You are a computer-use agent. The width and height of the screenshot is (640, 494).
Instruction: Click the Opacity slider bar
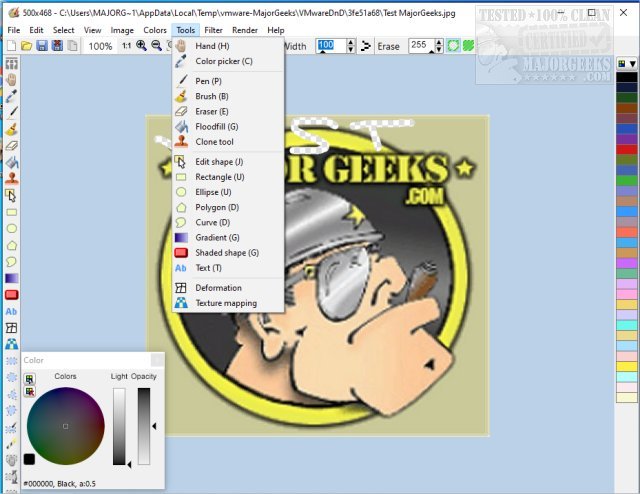(x=144, y=426)
